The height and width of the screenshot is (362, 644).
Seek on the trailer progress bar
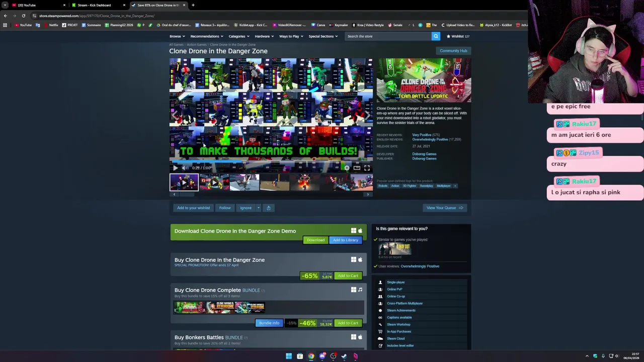pos(271,162)
